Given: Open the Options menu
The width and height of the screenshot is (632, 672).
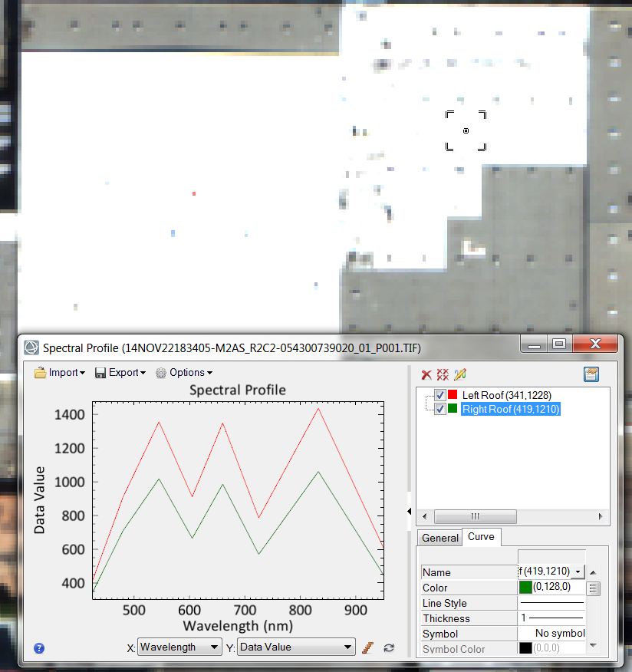Looking at the screenshot, I should pos(184,373).
